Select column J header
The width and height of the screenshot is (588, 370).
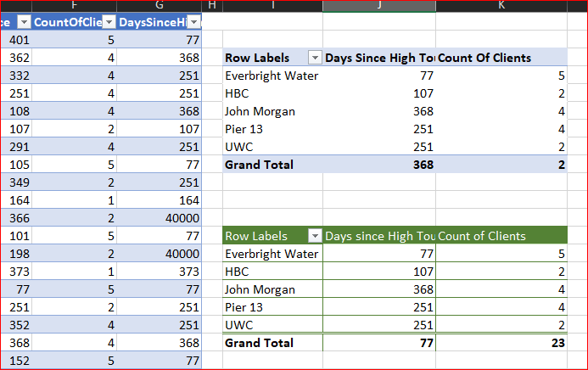[x=379, y=5]
